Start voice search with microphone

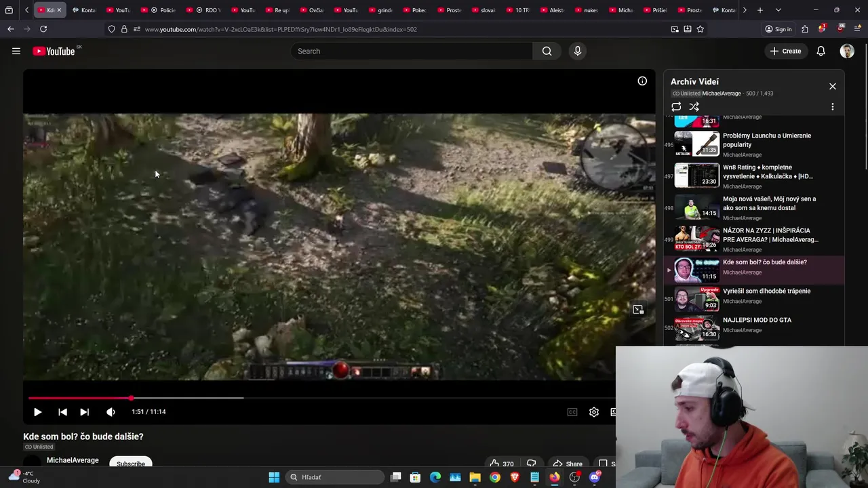pyautogui.click(x=577, y=51)
